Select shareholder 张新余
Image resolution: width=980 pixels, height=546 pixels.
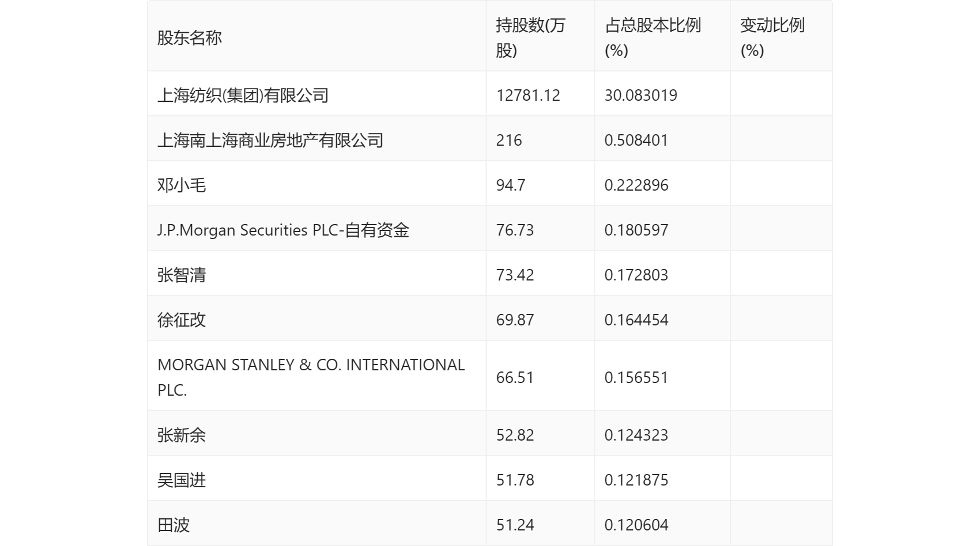[182, 435]
